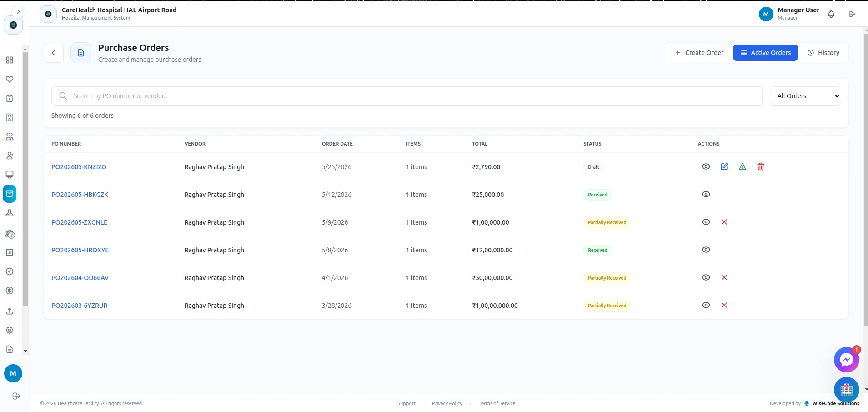The height and width of the screenshot is (412, 868).
Task: Cancel order PO202604-OD66AV with red X
Action: [x=724, y=277]
